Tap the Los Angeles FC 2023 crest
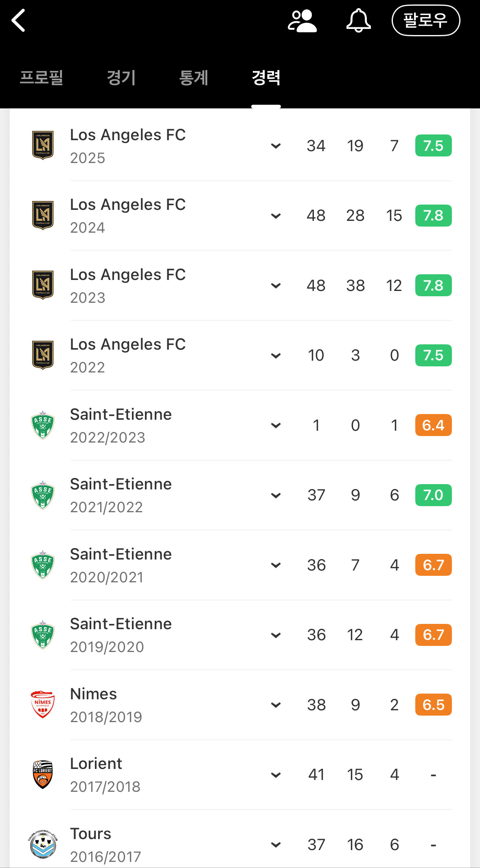 pos(43,285)
